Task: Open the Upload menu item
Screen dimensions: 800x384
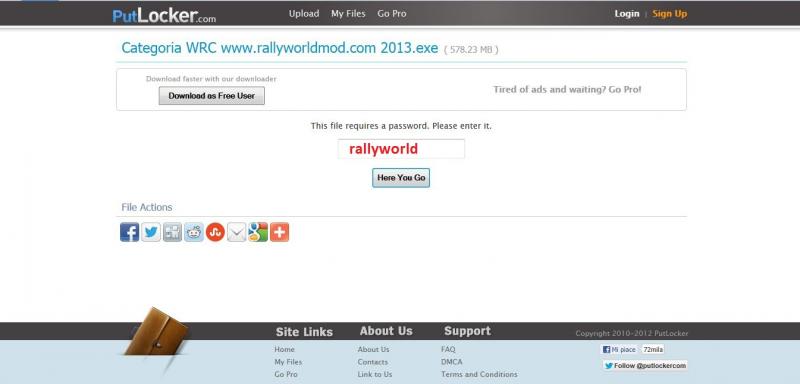Action: point(304,14)
